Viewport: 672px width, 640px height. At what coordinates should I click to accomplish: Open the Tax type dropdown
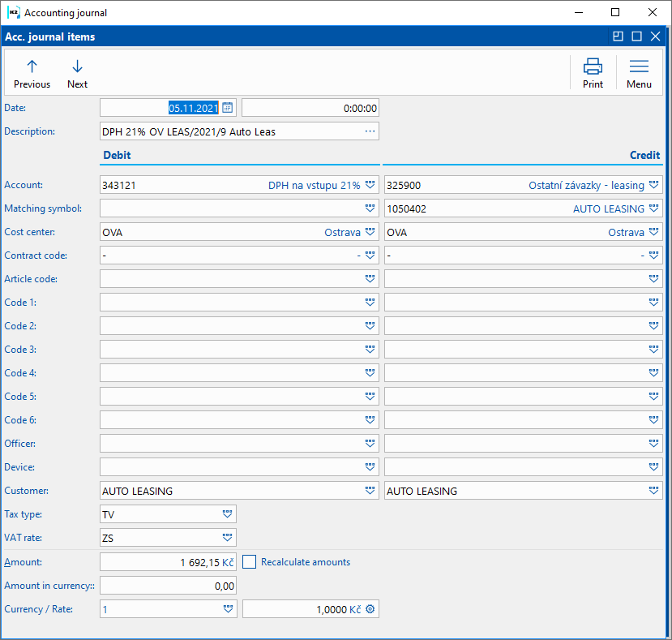pos(228,514)
